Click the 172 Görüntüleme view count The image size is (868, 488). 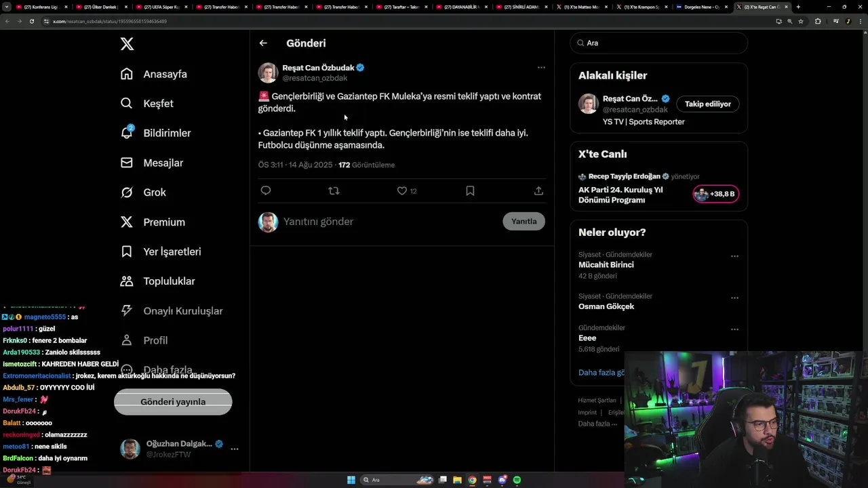366,165
